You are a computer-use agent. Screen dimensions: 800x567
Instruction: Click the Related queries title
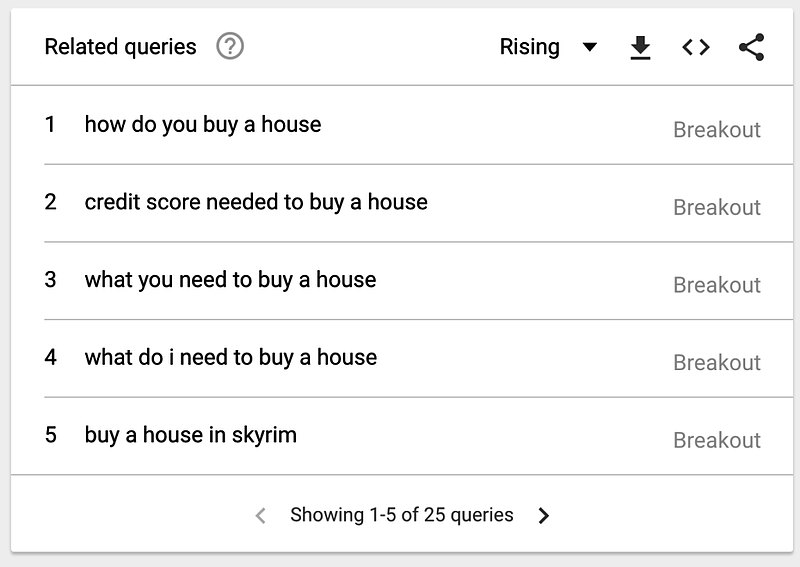point(121,47)
